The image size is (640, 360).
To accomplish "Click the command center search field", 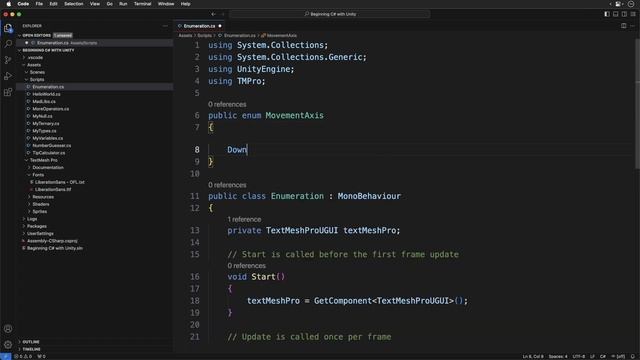I will click(x=330, y=14).
